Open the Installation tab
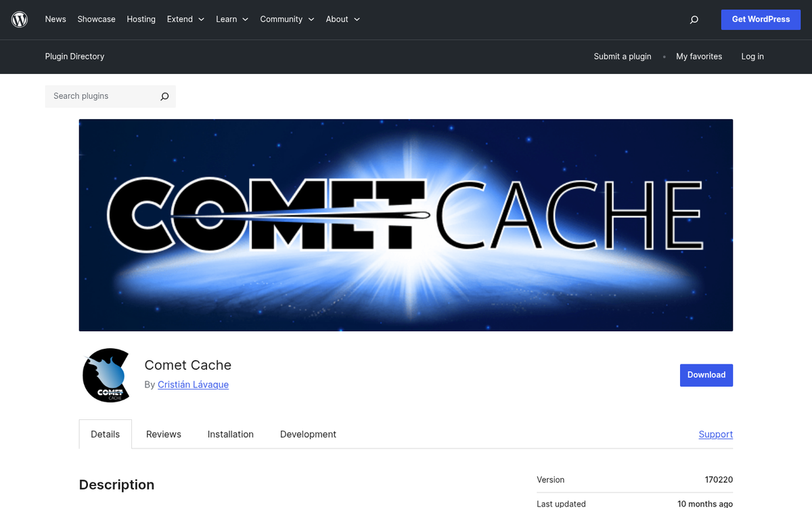The image size is (812, 508). tap(230, 433)
